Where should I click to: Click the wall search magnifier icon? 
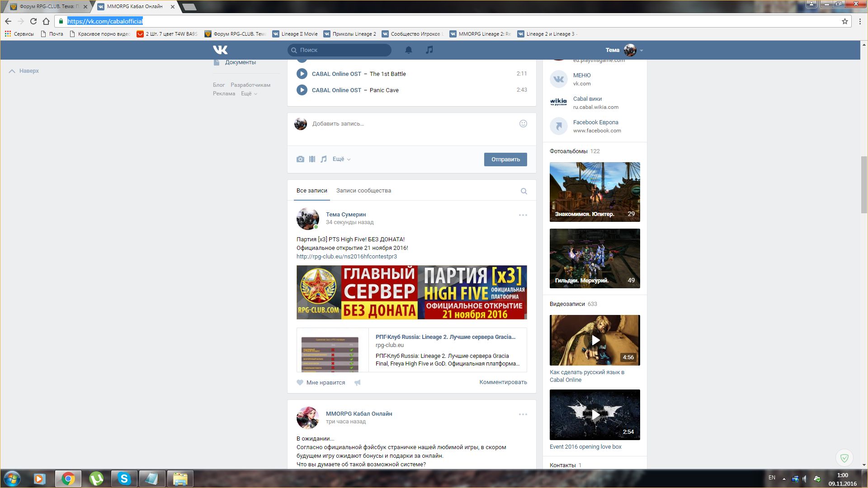coord(524,191)
